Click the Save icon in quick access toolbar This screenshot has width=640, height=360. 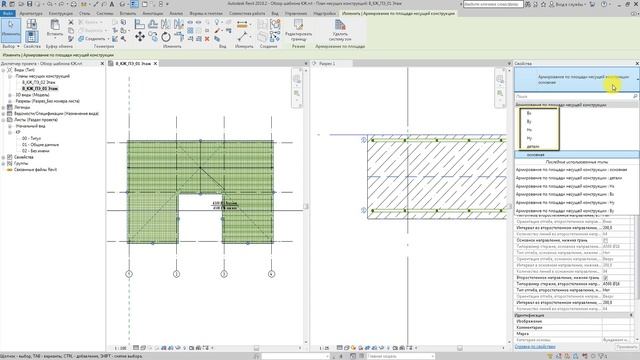(x=29, y=4)
